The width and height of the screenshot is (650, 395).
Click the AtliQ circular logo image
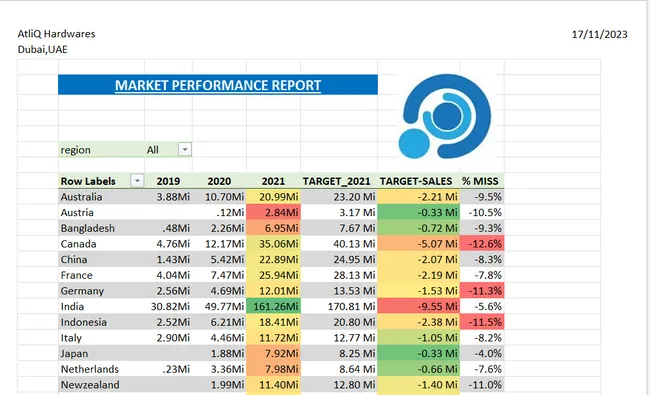pyautogui.click(x=444, y=116)
